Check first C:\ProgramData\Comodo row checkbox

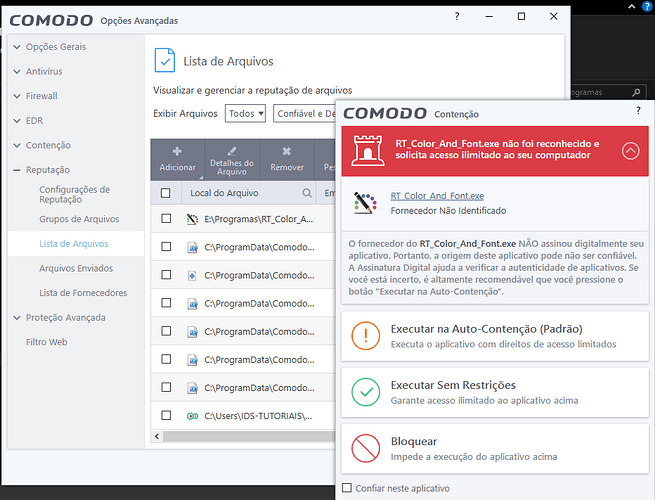click(166, 246)
